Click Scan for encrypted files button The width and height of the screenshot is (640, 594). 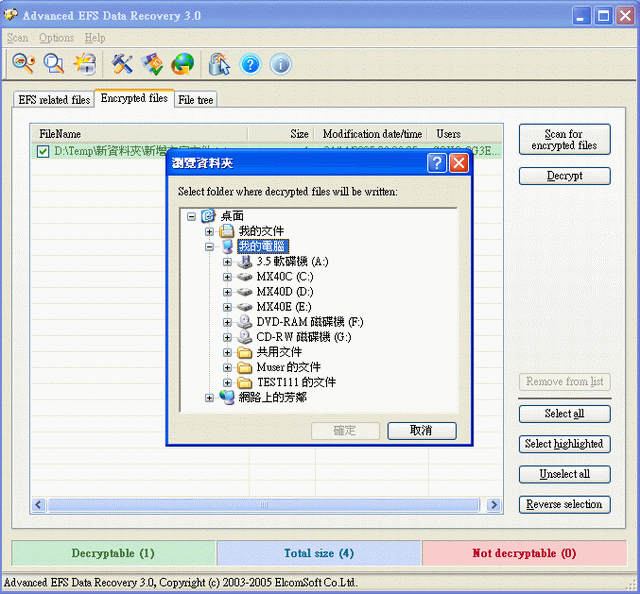(x=564, y=140)
